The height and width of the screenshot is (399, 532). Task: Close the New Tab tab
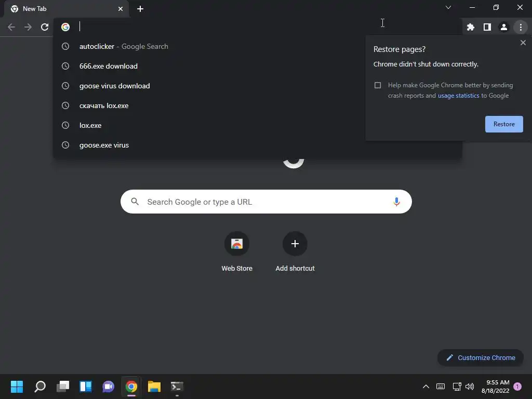[x=121, y=9]
